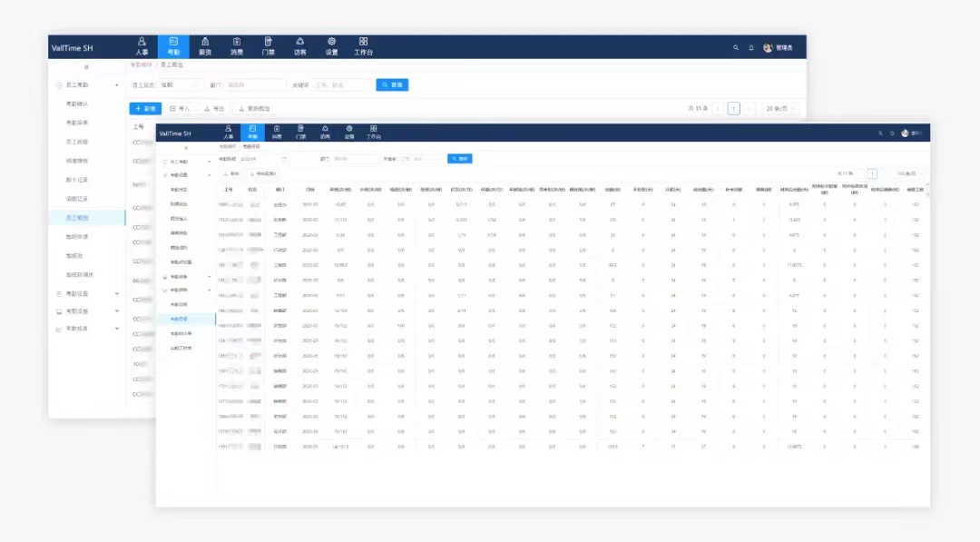The height and width of the screenshot is (542, 980).
Task: Select the 消费 icon in back window
Action: [237, 46]
